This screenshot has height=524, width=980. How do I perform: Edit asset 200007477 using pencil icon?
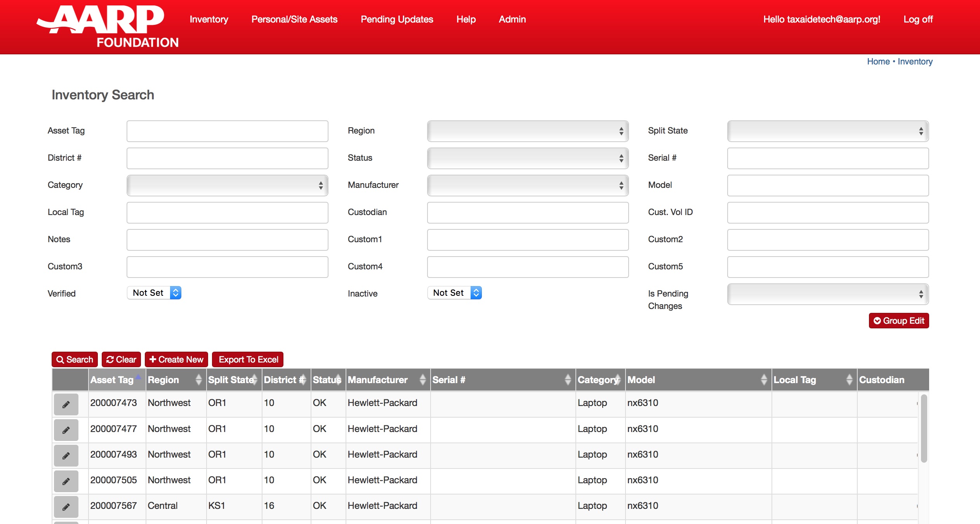pyautogui.click(x=66, y=430)
